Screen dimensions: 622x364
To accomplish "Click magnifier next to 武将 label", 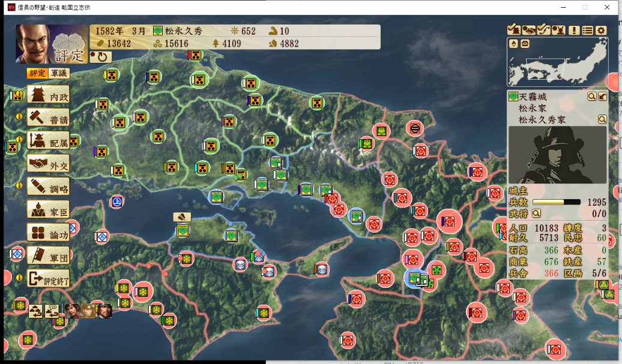I will coord(536,213).
